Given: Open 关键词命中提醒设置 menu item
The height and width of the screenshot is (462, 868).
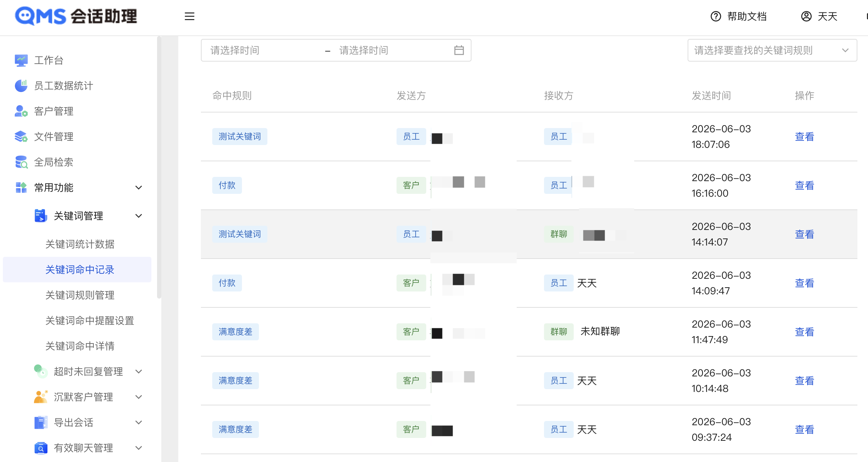Looking at the screenshot, I should pyautogui.click(x=90, y=320).
